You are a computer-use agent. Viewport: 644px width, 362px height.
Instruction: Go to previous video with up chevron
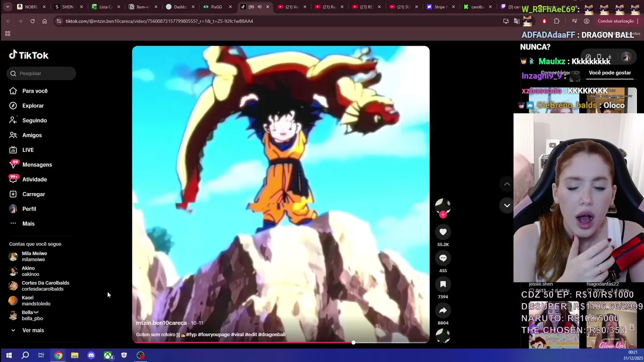coord(507,184)
